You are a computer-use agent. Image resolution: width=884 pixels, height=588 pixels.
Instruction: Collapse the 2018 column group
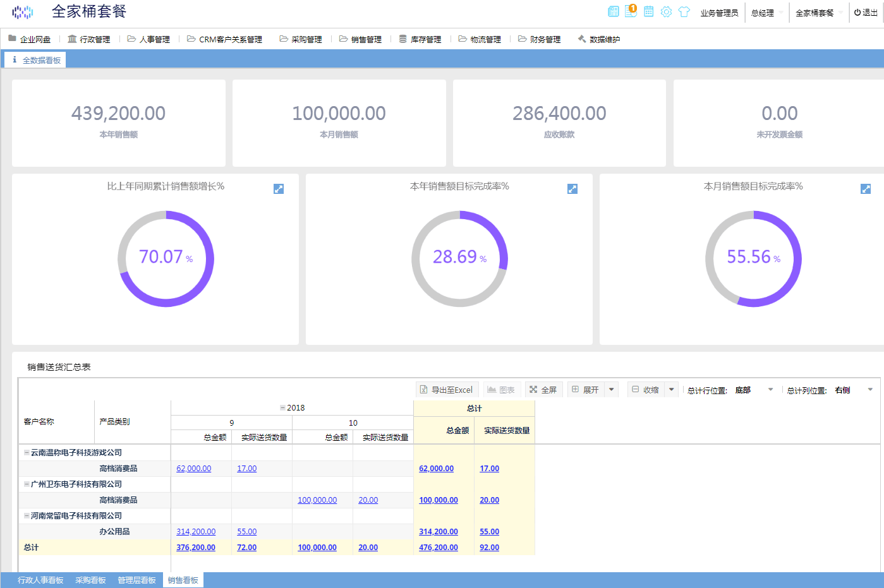pos(282,408)
